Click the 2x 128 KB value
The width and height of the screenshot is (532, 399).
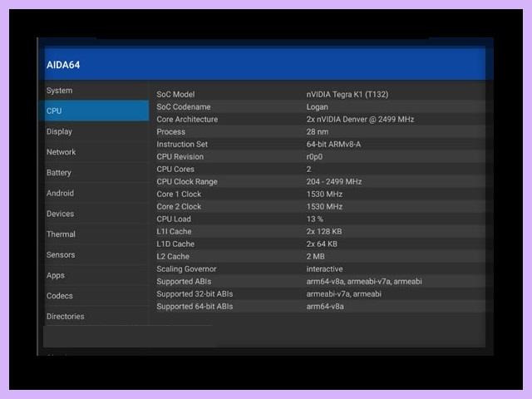point(324,232)
